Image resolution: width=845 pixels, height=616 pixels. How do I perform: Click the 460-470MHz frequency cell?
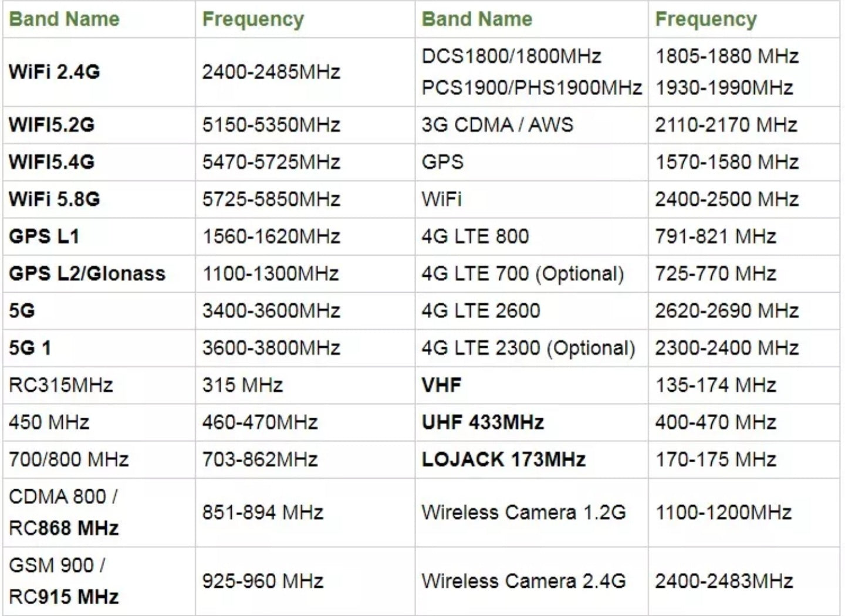pos(260,422)
